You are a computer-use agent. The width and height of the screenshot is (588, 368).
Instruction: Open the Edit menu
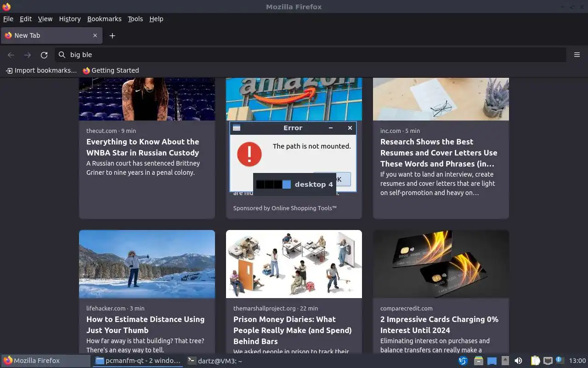26,19
